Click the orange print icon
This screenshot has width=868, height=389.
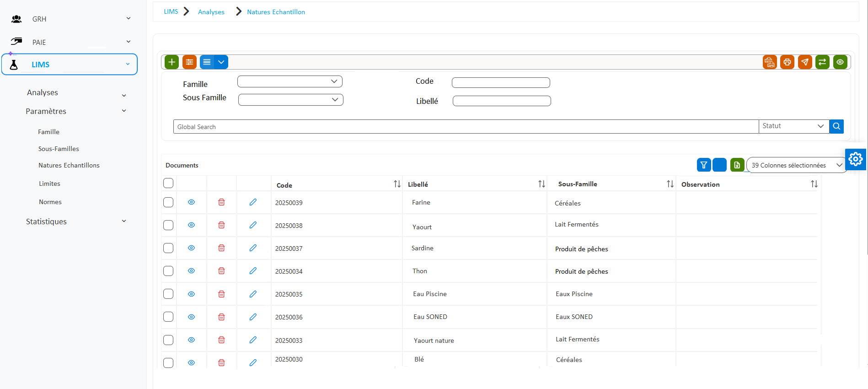[x=787, y=62]
